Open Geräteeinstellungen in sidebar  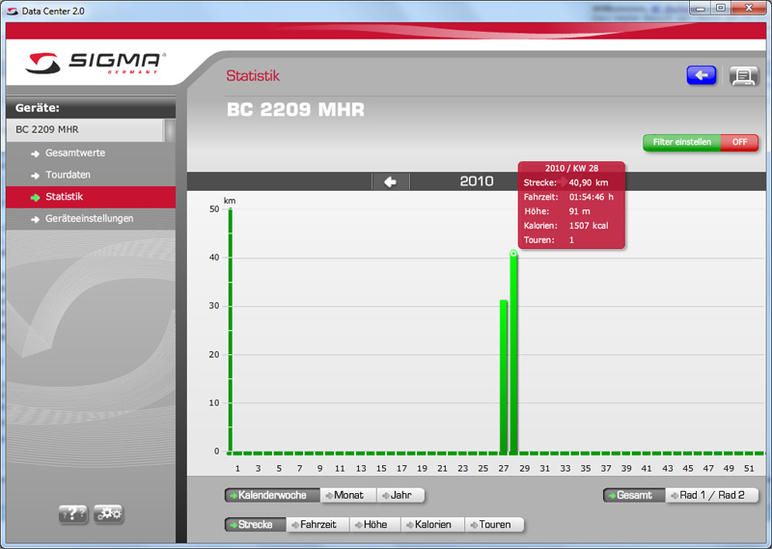89,219
